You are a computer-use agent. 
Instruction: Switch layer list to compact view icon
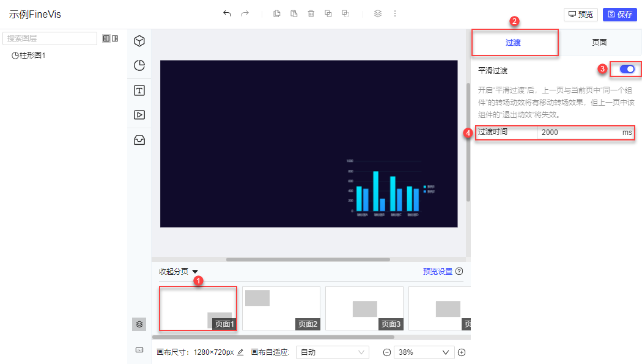click(115, 38)
